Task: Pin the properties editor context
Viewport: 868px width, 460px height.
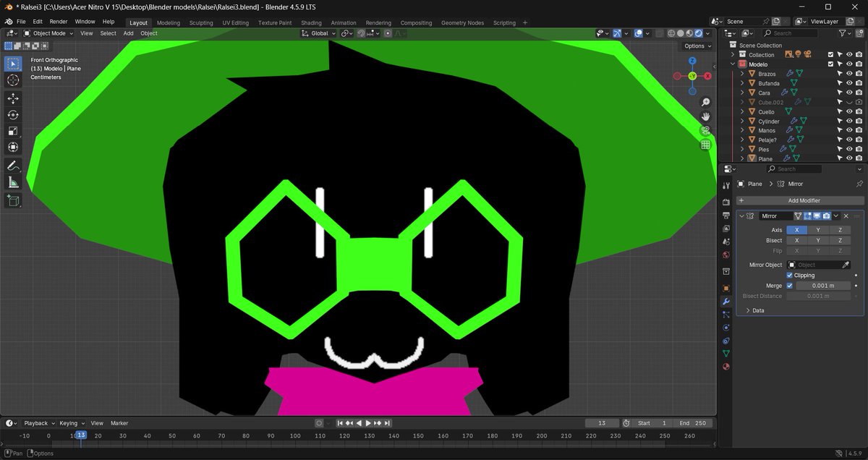Action: 859,184
